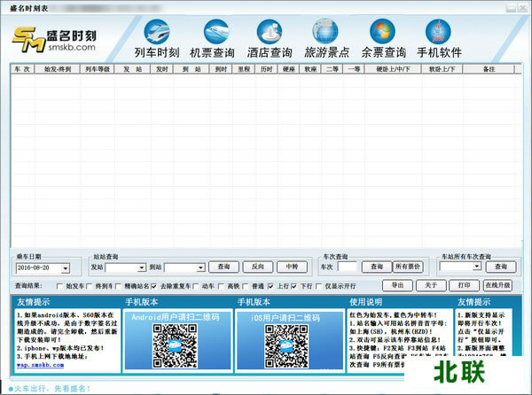The width and height of the screenshot is (532, 395).
Task: Click the 盛名时刻 SM logo
Action: [53, 38]
